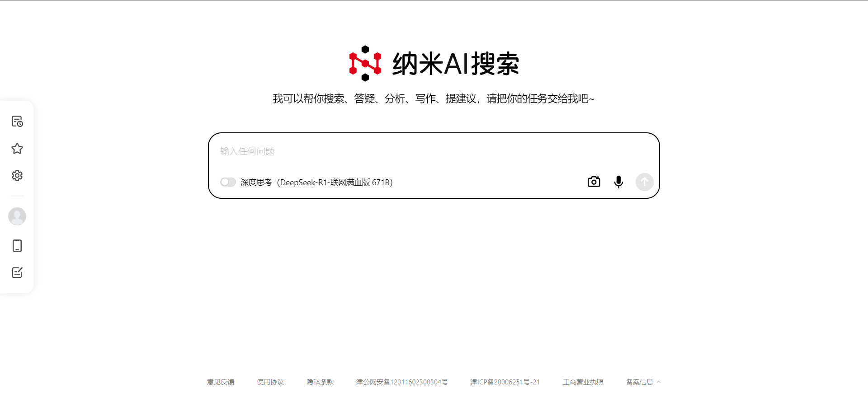Image resolution: width=868 pixels, height=393 pixels.
Task: Upload an image using the camera icon
Action: coord(594,182)
